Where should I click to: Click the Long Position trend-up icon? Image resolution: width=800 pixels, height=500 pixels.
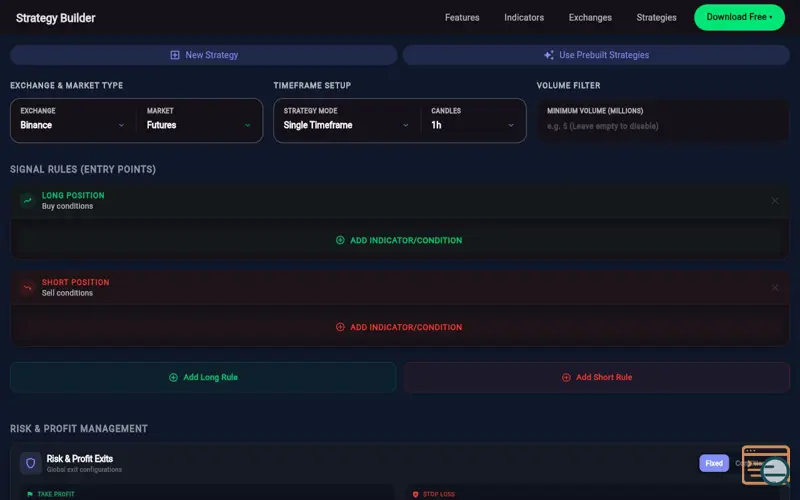[28, 201]
